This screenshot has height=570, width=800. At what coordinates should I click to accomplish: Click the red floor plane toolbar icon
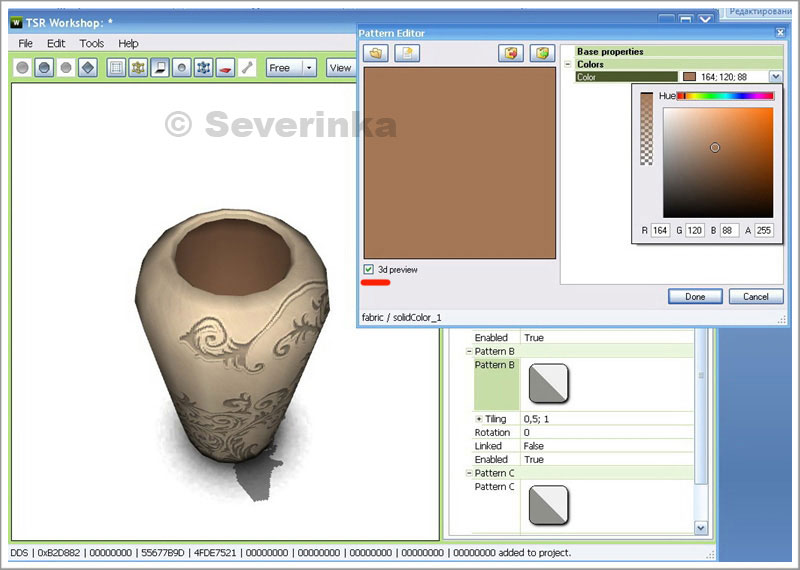[225, 68]
